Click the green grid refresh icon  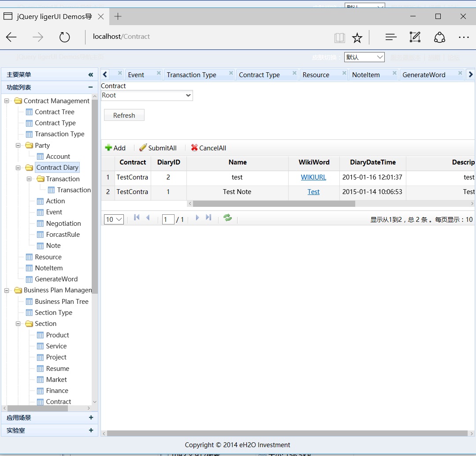coord(227,218)
